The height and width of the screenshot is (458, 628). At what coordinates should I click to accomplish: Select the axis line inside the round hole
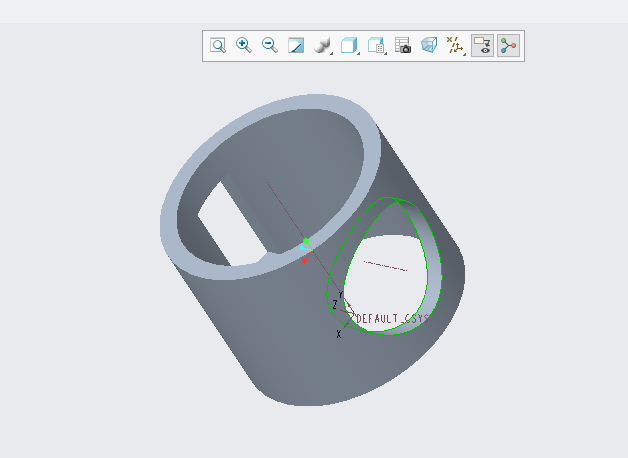pyautogui.click(x=385, y=265)
